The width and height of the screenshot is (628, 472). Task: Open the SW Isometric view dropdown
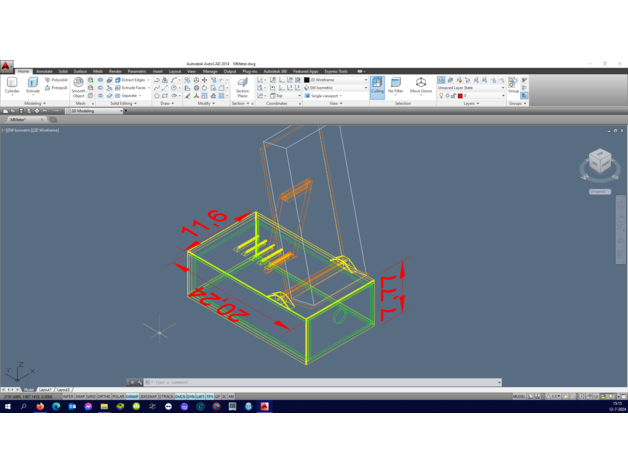(x=336, y=88)
